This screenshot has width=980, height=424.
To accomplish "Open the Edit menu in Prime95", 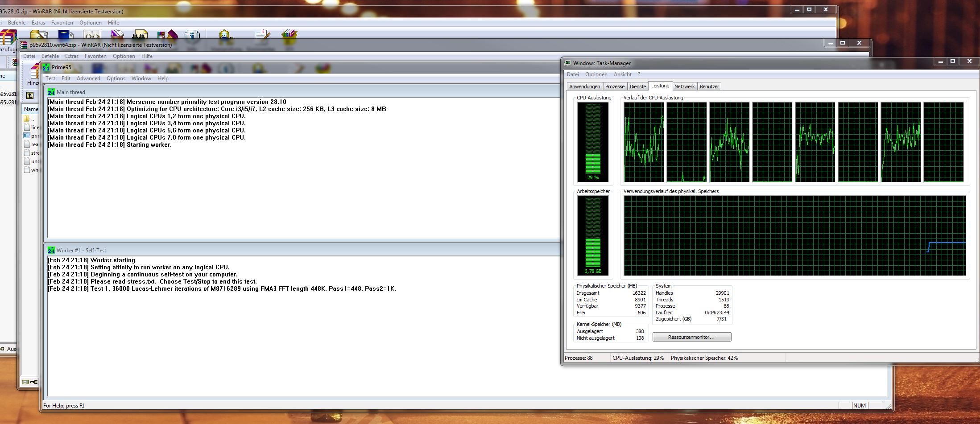I will point(66,78).
